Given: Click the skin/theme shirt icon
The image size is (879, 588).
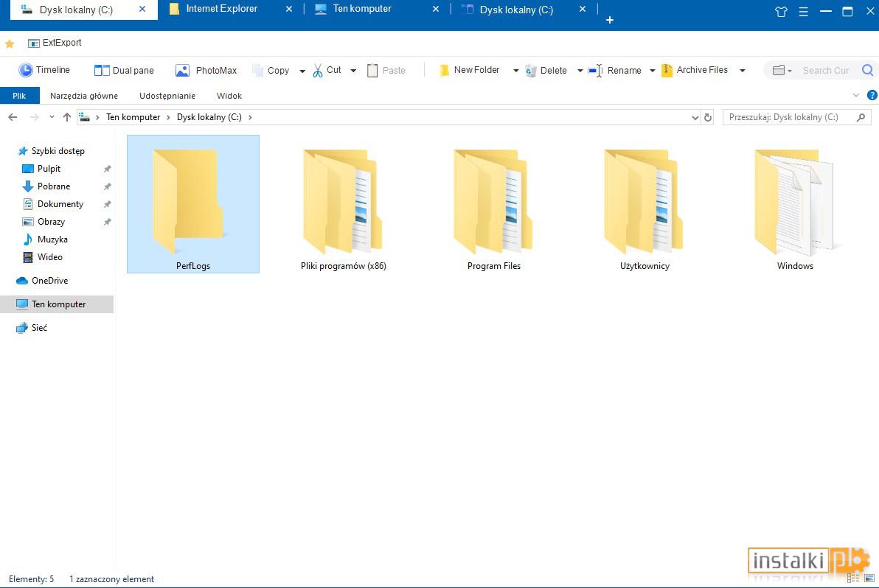Looking at the screenshot, I should [x=781, y=11].
